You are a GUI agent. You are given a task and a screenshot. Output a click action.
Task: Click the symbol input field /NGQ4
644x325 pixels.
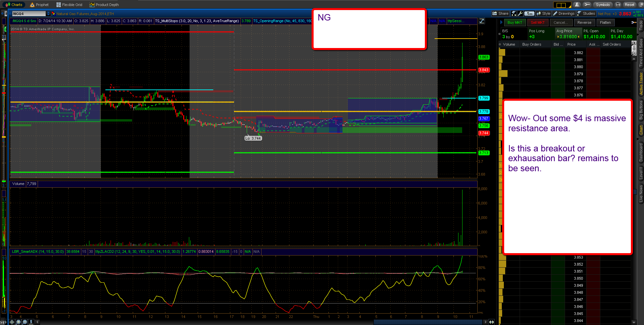pos(29,14)
